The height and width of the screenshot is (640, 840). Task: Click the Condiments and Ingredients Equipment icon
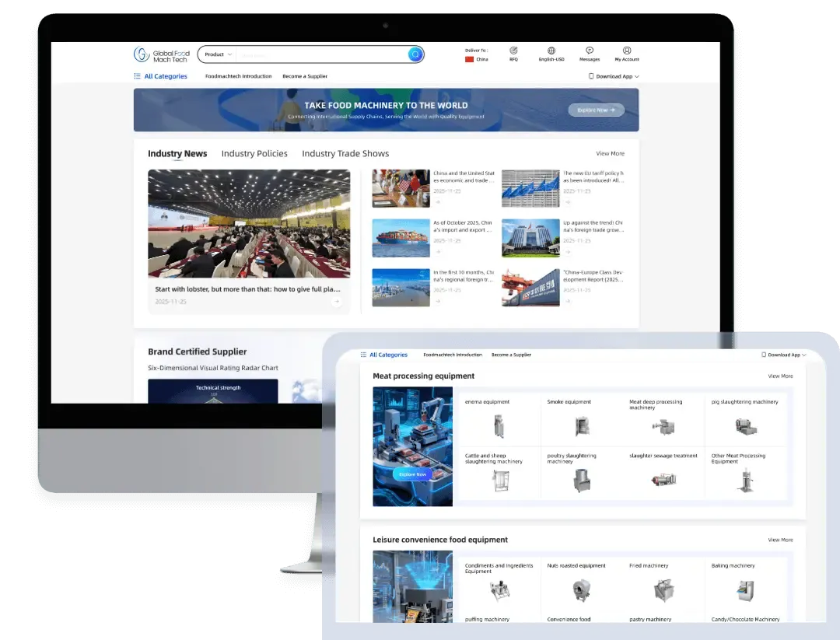(x=500, y=591)
